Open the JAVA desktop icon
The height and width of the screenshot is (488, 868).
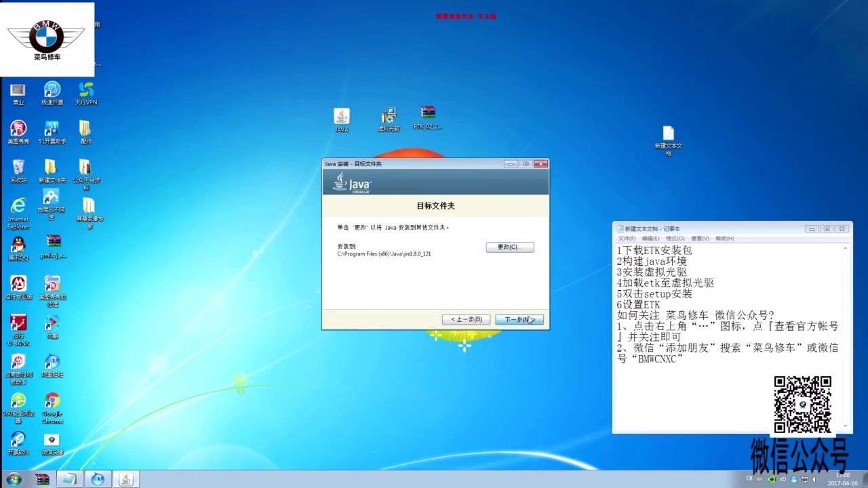(x=342, y=120)
